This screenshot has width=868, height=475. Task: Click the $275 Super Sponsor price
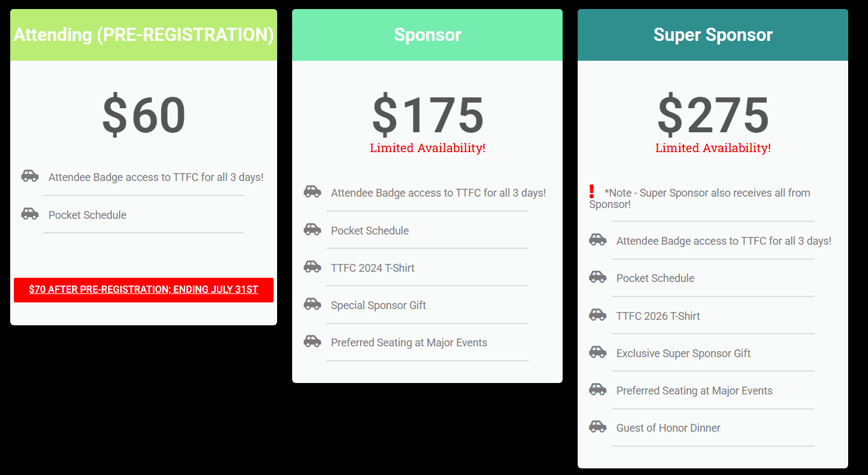(713, 115)
